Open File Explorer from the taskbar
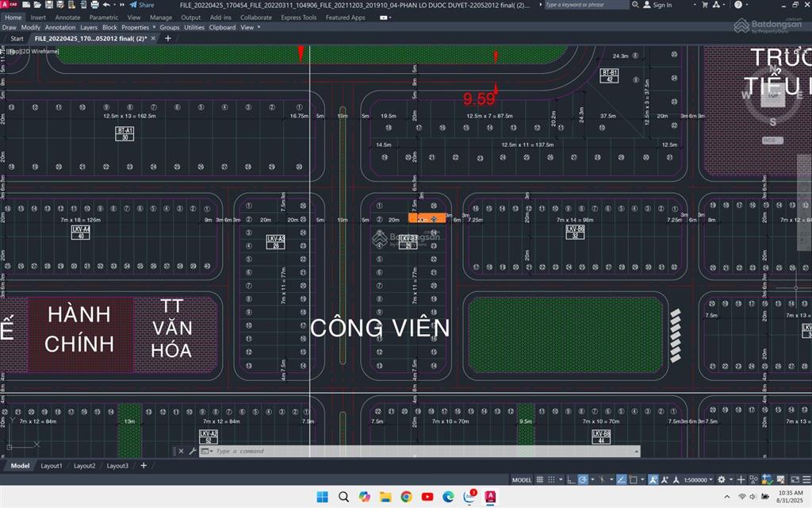Image resolution: width=812 pixels, height=508 pixels. click(385, 497)
